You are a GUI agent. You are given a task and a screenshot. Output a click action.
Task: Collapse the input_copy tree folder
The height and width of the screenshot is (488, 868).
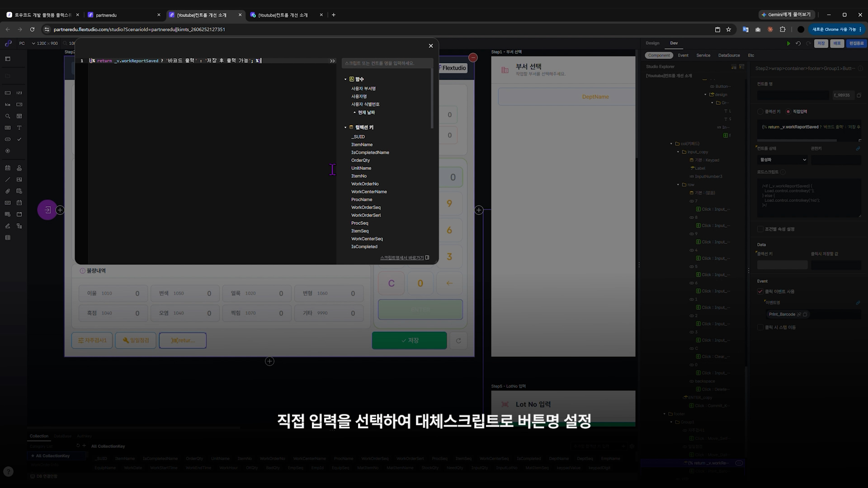click(678, 152)
